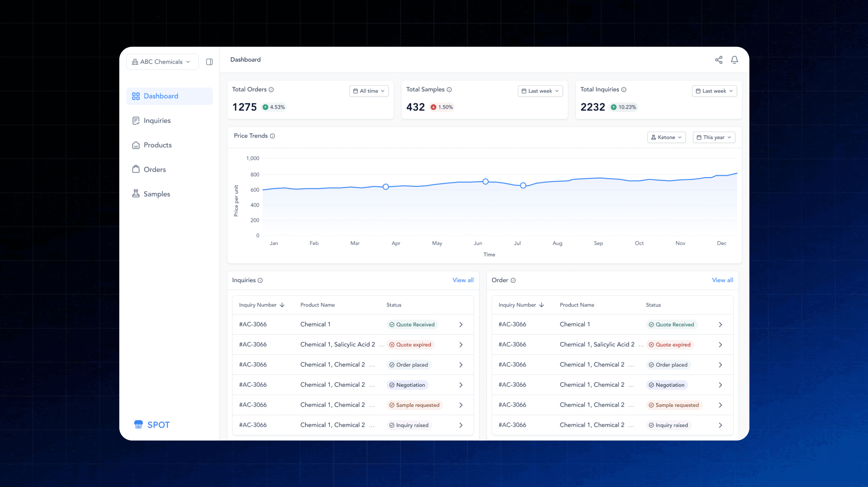Click info icon beside Order table title
The width and height of the screenshot is (868, 487).
click(513, 280)
